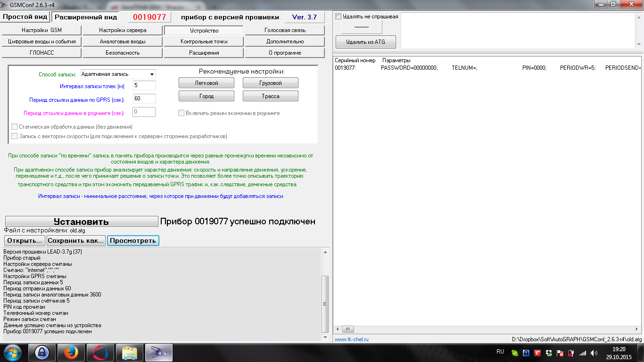Open the Windows Start button
The image size is (644, 362).
click(13, 352)
